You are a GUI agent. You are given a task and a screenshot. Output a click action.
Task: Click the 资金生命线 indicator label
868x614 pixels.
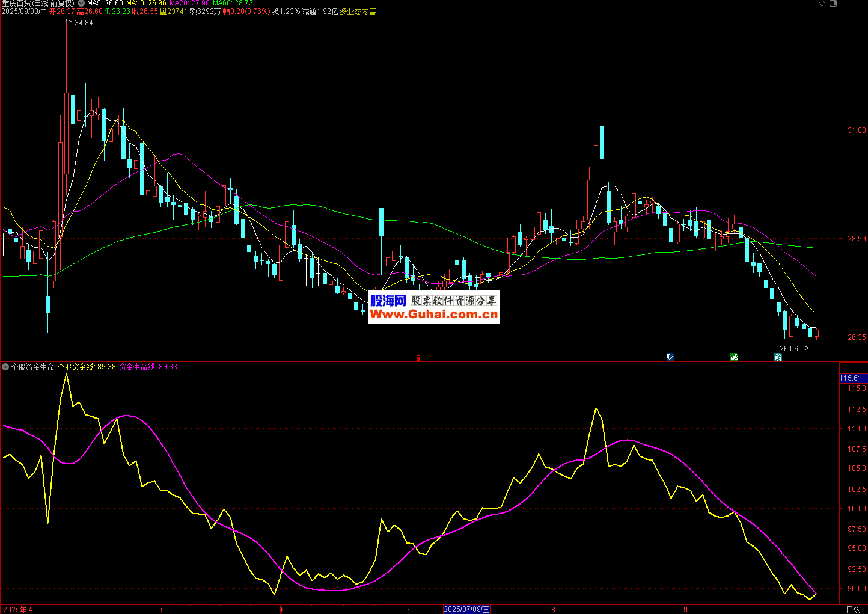148,367
